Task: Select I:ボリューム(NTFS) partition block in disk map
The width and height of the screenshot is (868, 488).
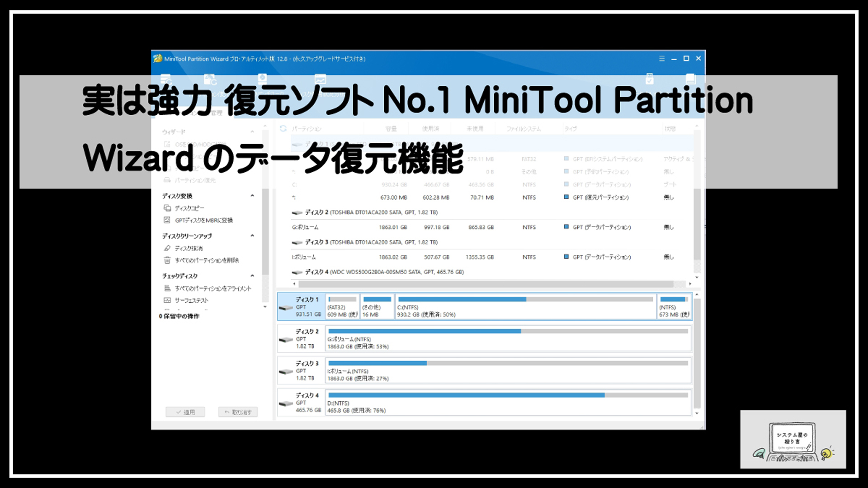Action: 508,371
